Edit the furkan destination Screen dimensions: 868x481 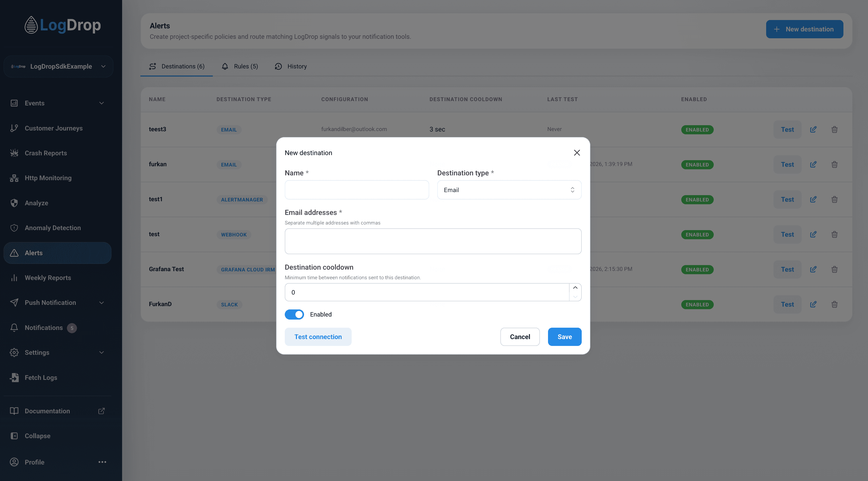coord(813,164)
